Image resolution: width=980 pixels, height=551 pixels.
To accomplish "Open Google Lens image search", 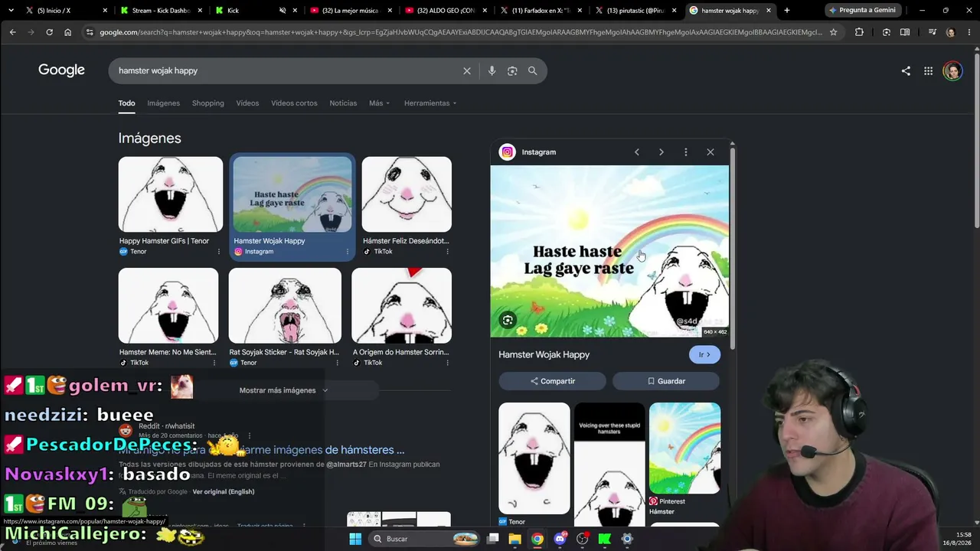I will point(512,70).
